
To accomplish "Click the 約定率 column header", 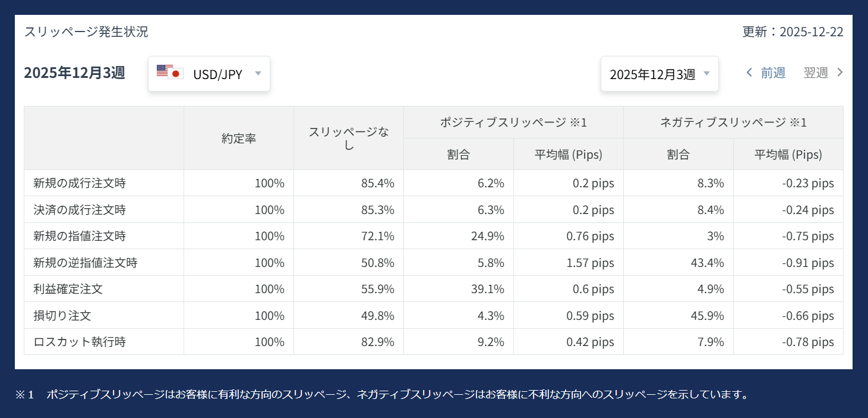I will 238,137.
